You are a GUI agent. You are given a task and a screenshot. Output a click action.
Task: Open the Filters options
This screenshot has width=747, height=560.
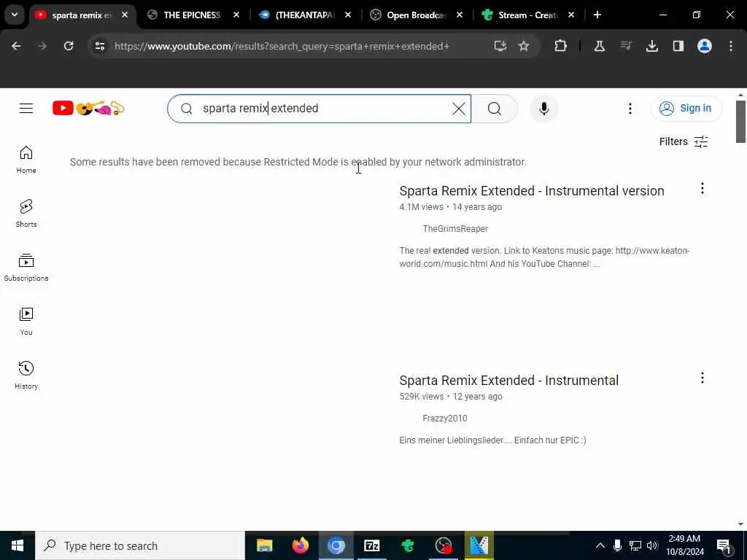(x=683, y=141)
